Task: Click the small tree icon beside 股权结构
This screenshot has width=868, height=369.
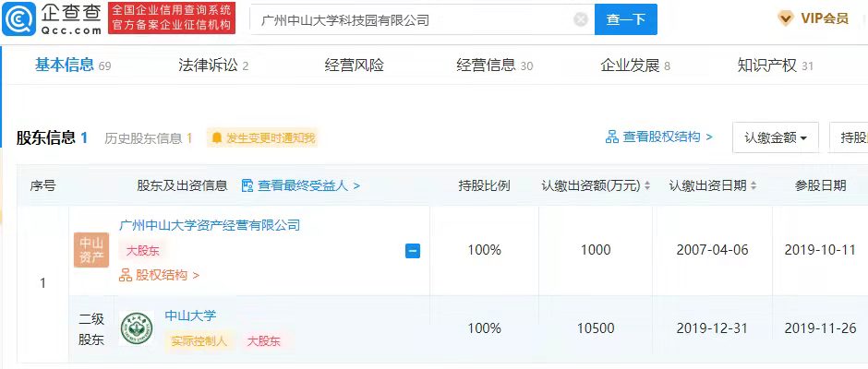Action: pos(126,275)
